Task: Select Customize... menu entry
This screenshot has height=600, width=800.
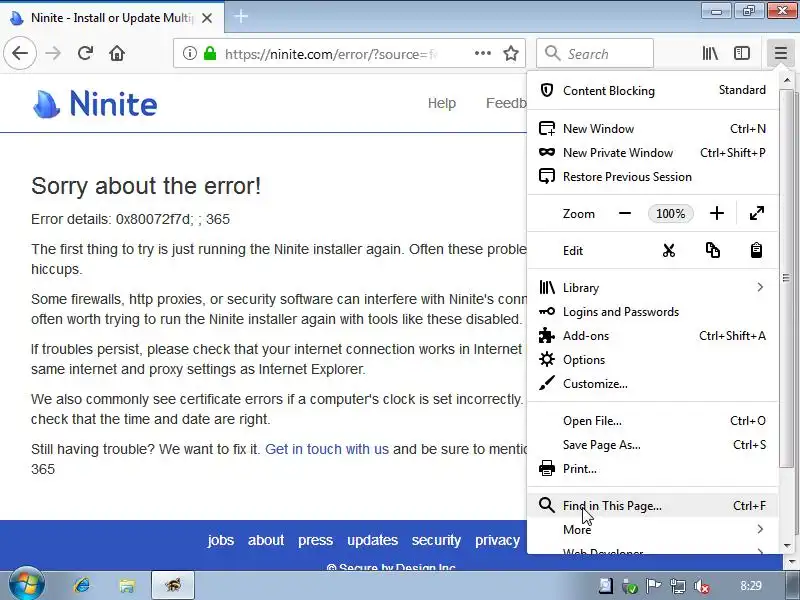Action: click(653, 384)
